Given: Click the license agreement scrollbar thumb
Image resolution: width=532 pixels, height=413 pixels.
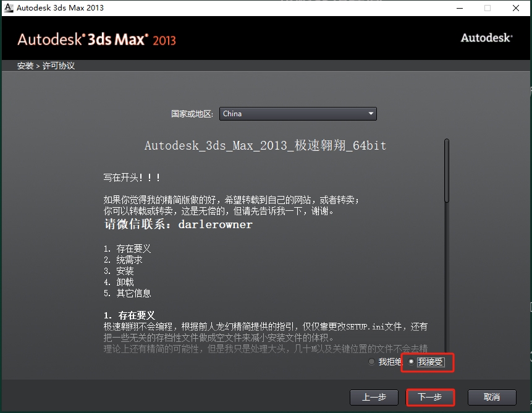Looking at the screenshot, I should point(447,171).
